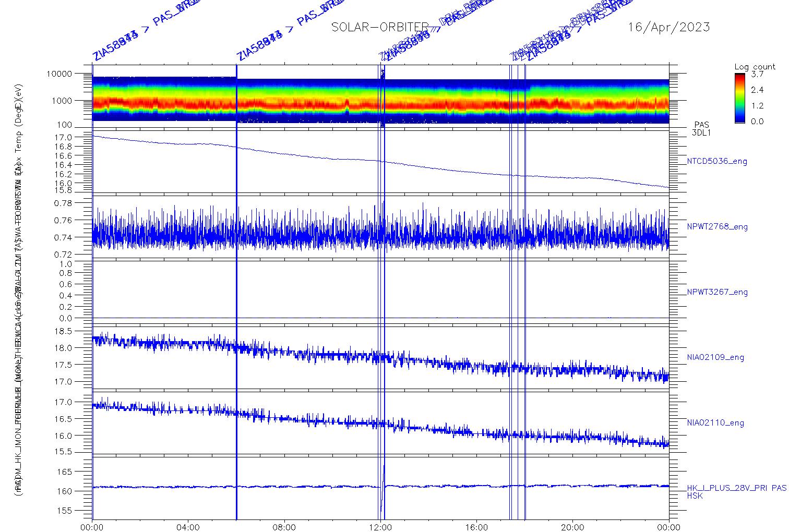Click the NTCD5036_eng series label

[716, 162]
